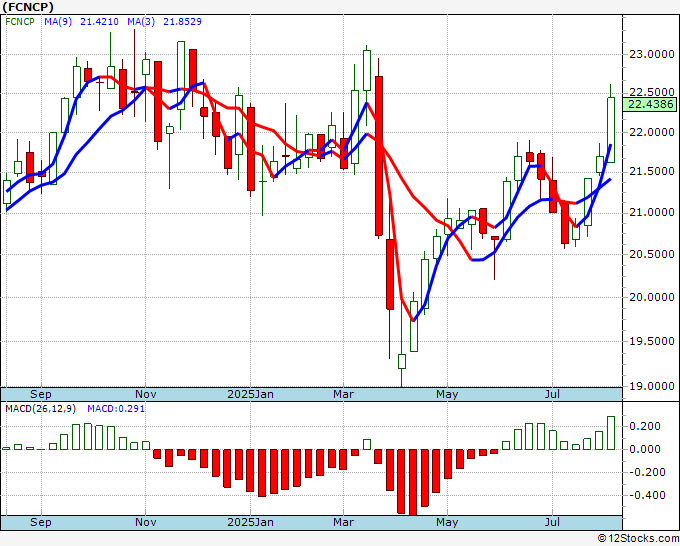This screenshot has height=546, width=680.
Task: Click the FCNCP legend label
Action: click(x=20, y=22)
